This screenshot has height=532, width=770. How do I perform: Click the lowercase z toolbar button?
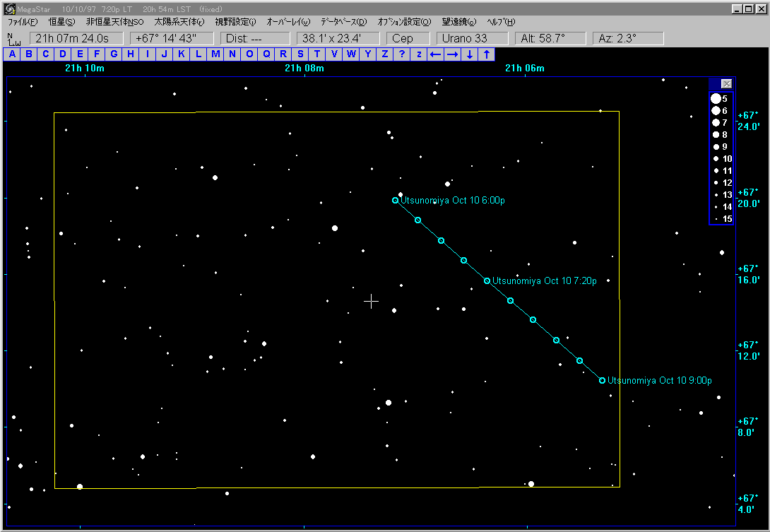(x=419, y=54)
